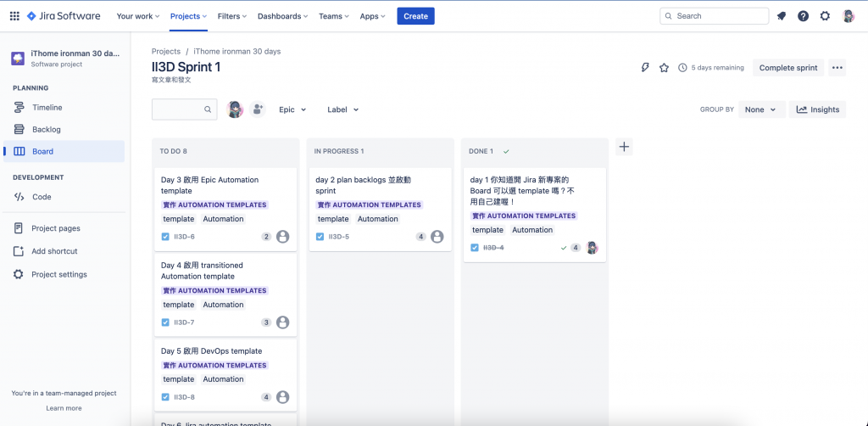Open the Teams dropdown
The width and height of the screenshot is (868, 426).
click(334, 16)
